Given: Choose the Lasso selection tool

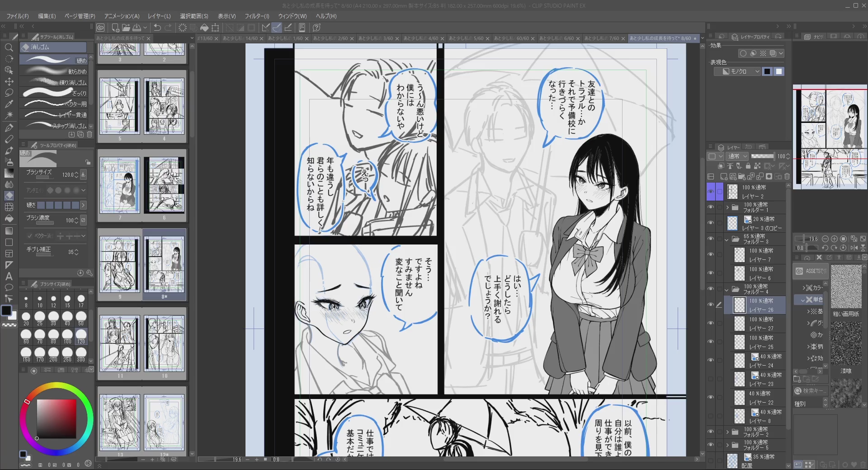Looking at the screenshot, I should [x=9, y=93].
